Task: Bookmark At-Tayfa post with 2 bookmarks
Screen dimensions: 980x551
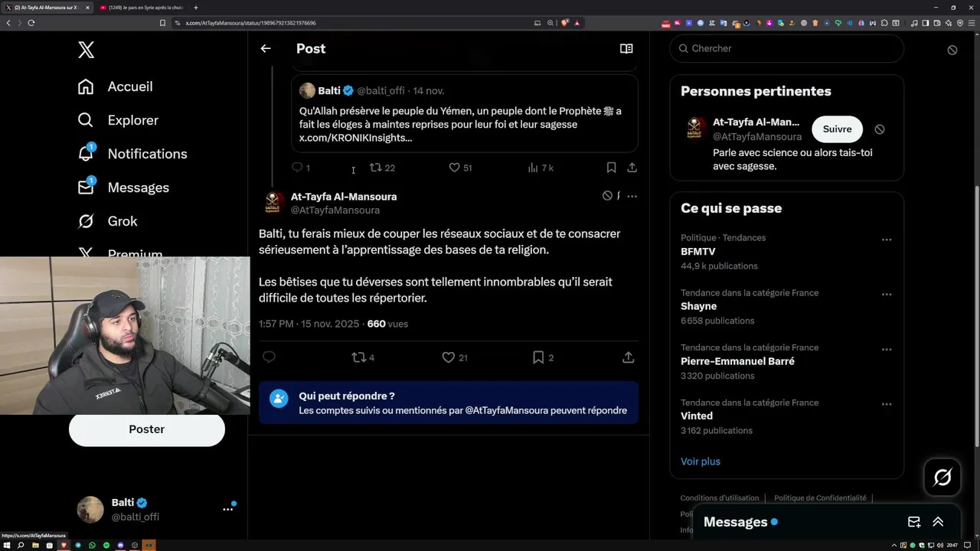Action: point(543,357)
